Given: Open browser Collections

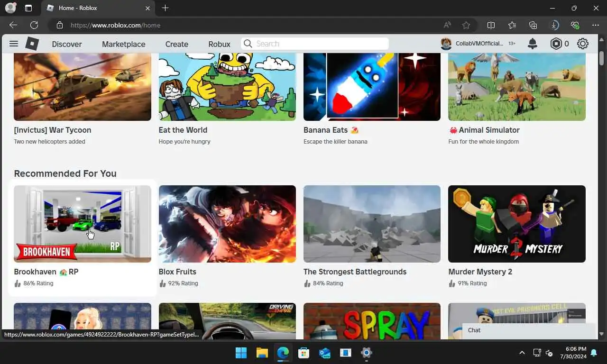Looking at the screenshot, I should point(533,25).
